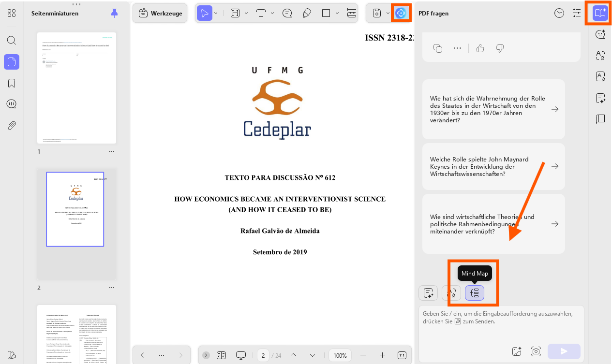Go to next page down chevron

coord(313,355)
